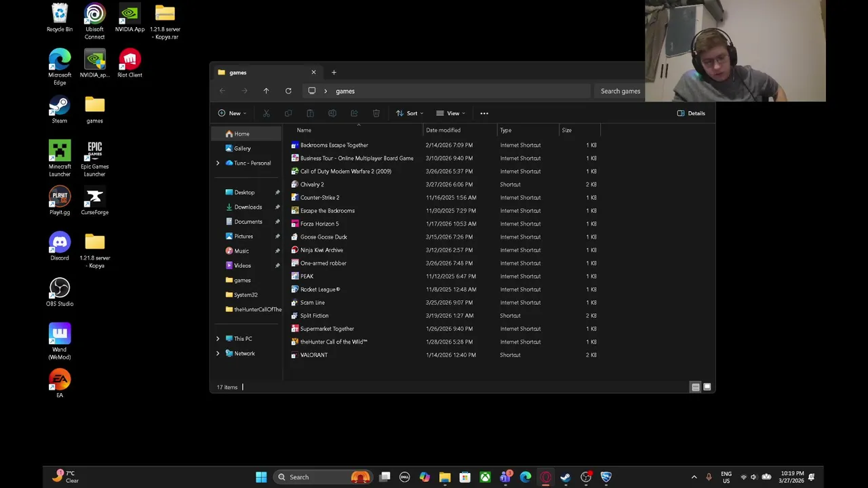Close the games tab
868x488 pixels.
point(313,72)
